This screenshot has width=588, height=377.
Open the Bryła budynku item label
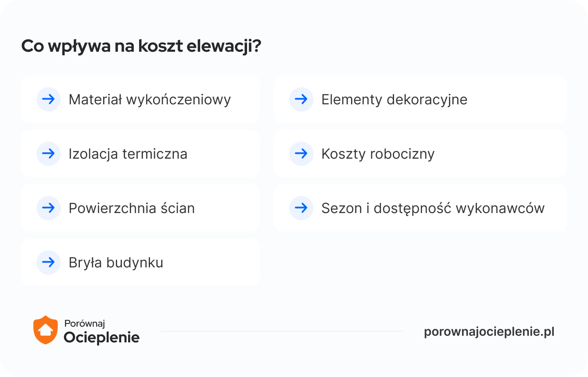click(x=116, y=263)
